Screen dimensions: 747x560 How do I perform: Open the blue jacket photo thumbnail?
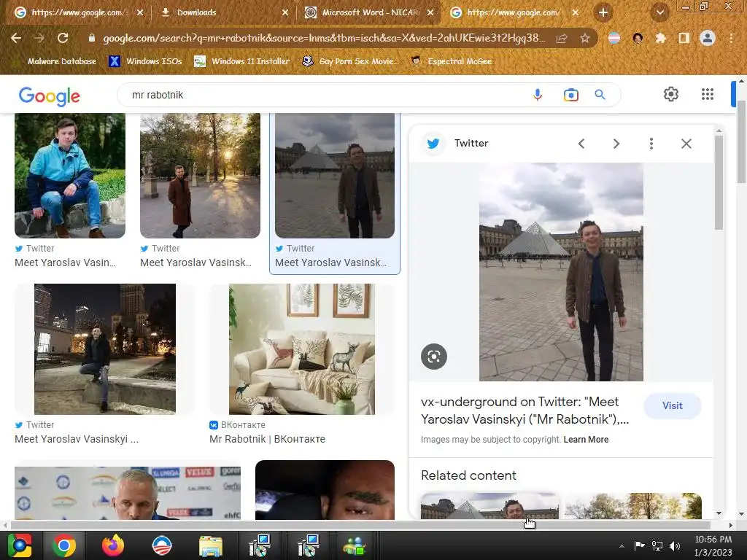coord(70,175)
